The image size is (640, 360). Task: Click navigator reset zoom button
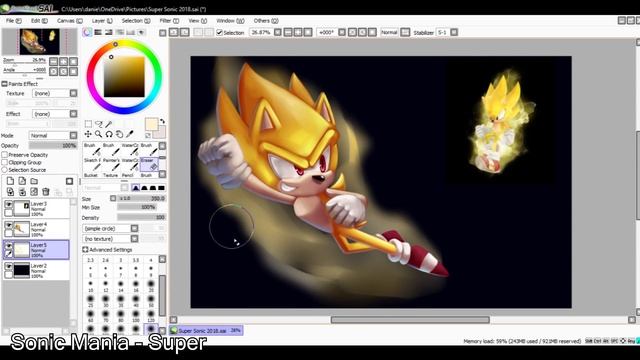[x=73, y=61]
